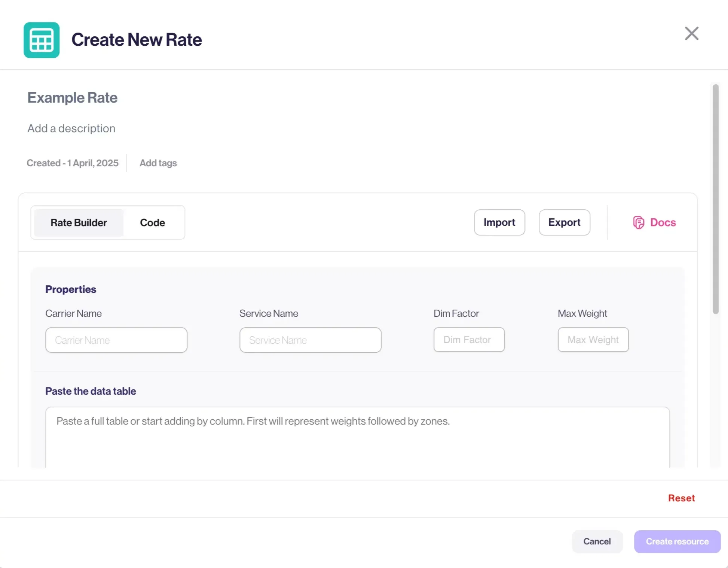The image size is (728, 568).
Task: Click the Import button
Action: pos(499,222)
